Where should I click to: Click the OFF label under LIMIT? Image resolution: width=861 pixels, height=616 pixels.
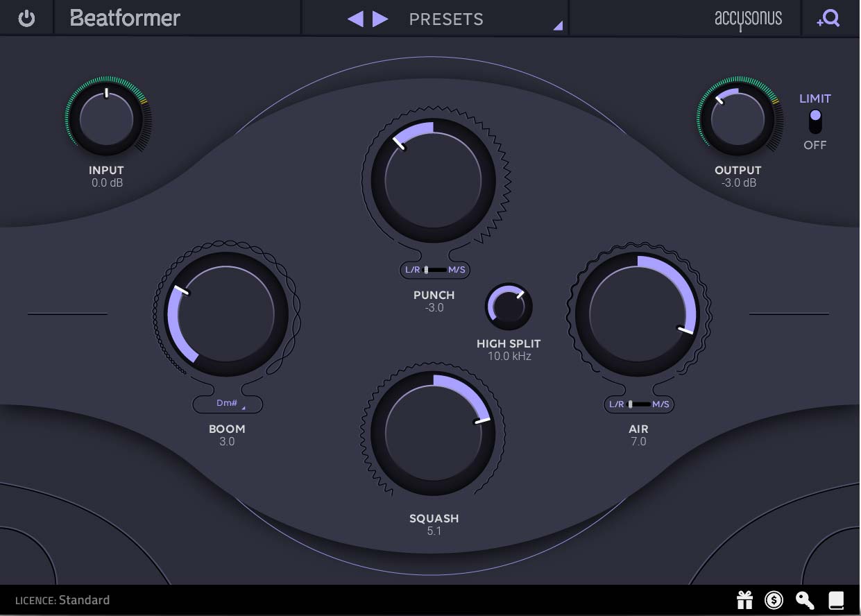tap(815, 145)
